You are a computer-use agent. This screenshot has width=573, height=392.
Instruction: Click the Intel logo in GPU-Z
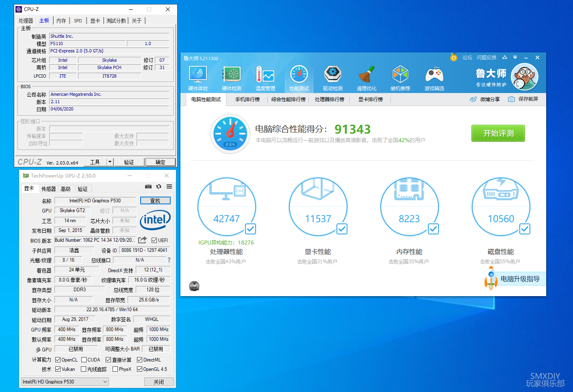(x=155, y=220)
